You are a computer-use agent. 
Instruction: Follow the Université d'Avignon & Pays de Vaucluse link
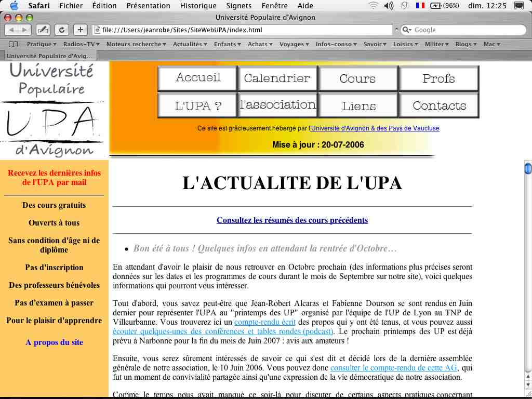click(x=375, y=128)
